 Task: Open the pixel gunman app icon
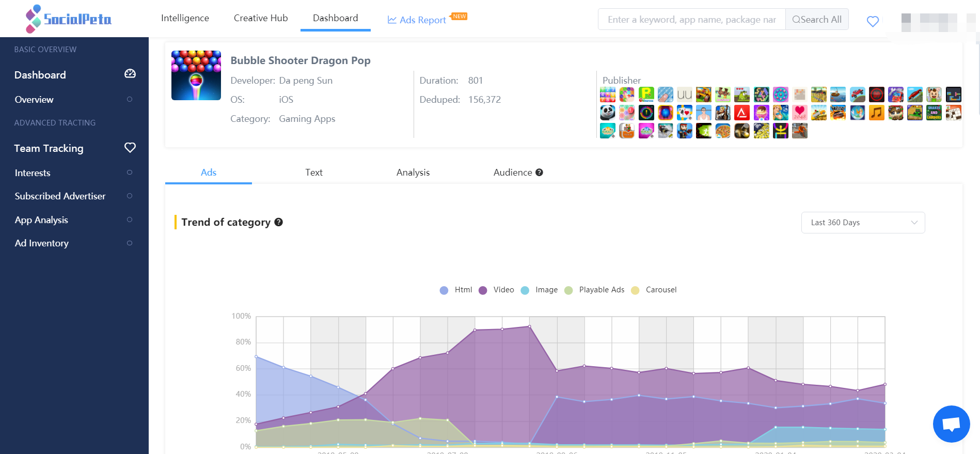tap(685, 131)
